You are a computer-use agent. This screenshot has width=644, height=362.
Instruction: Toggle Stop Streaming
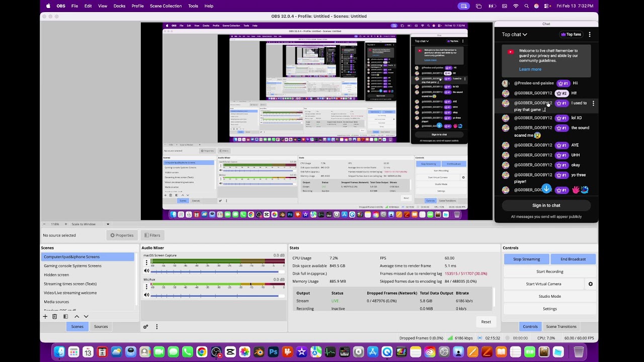(527, 259)
